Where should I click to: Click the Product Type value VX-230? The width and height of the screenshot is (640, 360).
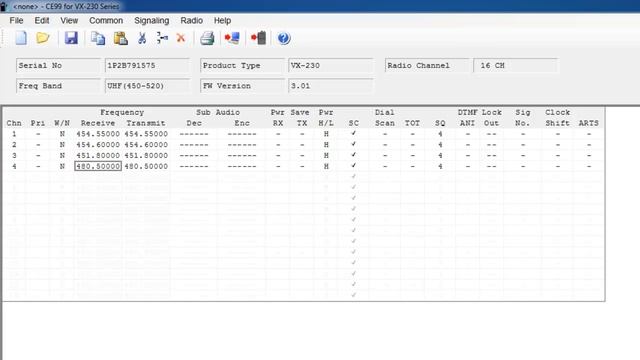tap(331, 65)
